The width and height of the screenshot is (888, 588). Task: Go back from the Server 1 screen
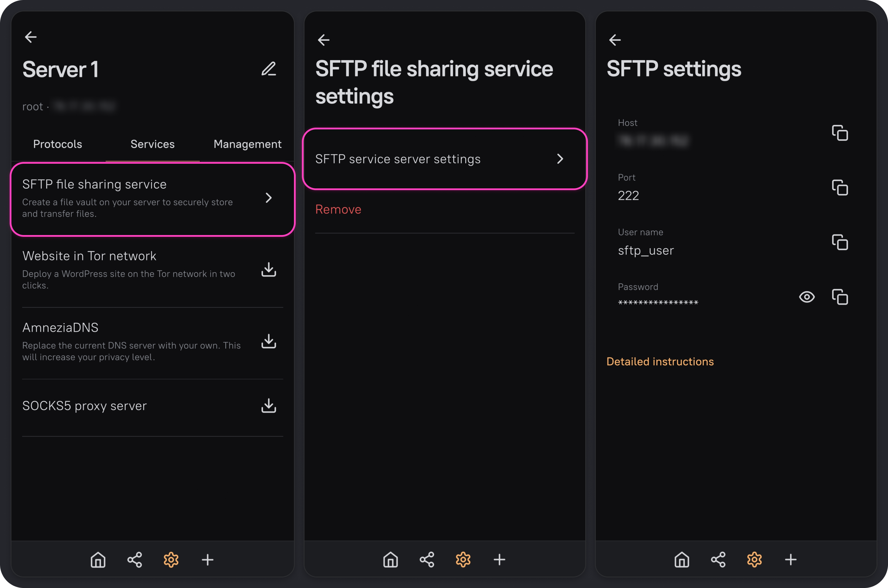tap(31, 37)
